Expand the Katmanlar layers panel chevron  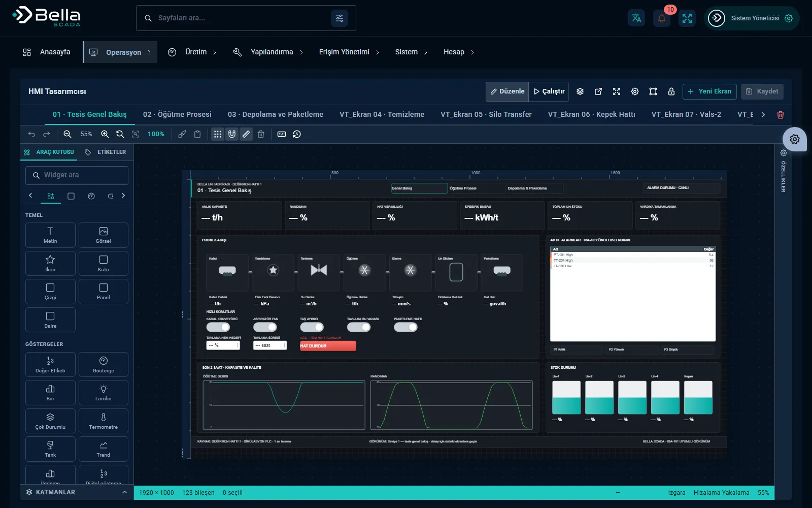124,492
